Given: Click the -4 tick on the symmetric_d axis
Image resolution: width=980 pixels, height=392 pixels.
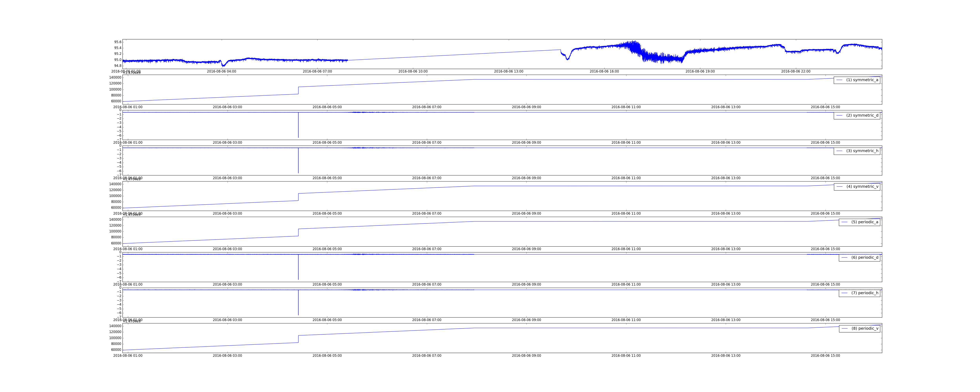Looking at the screenshot, I should click(119, 127).
